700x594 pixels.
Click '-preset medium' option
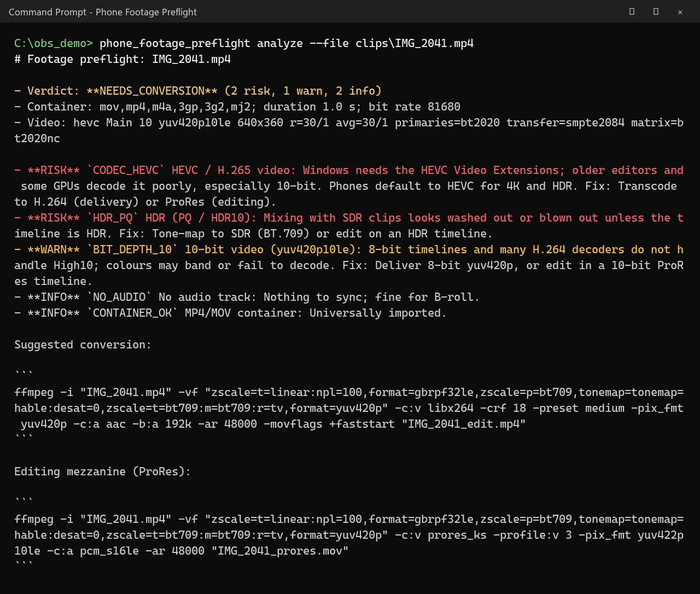pos(579,408)
